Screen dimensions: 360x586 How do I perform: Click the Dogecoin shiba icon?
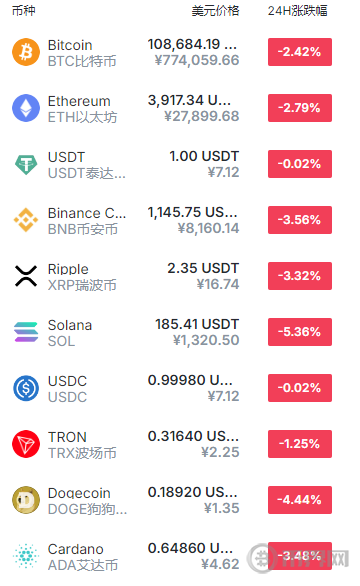tap(26, 500)
